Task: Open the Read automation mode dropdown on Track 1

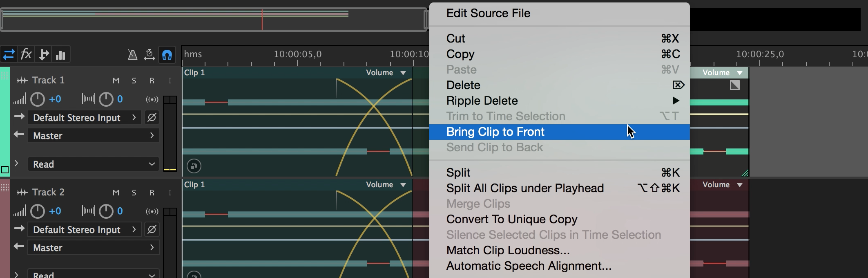Action: tap(93, 164)
